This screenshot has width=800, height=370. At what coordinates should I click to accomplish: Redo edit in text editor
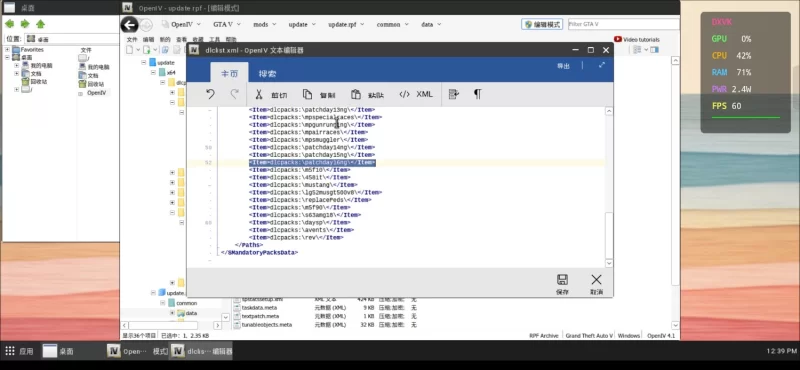click(235, 94)
